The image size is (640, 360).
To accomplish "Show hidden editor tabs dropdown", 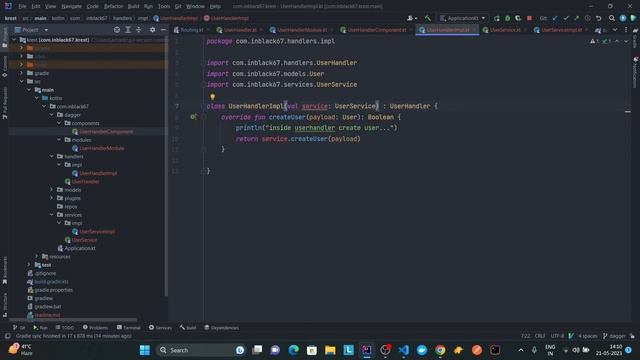I will pyautogui.click(x=615, y=30).
